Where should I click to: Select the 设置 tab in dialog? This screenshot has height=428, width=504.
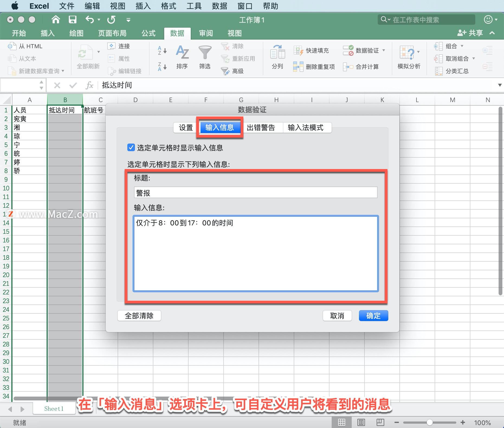tap(186, 128)
